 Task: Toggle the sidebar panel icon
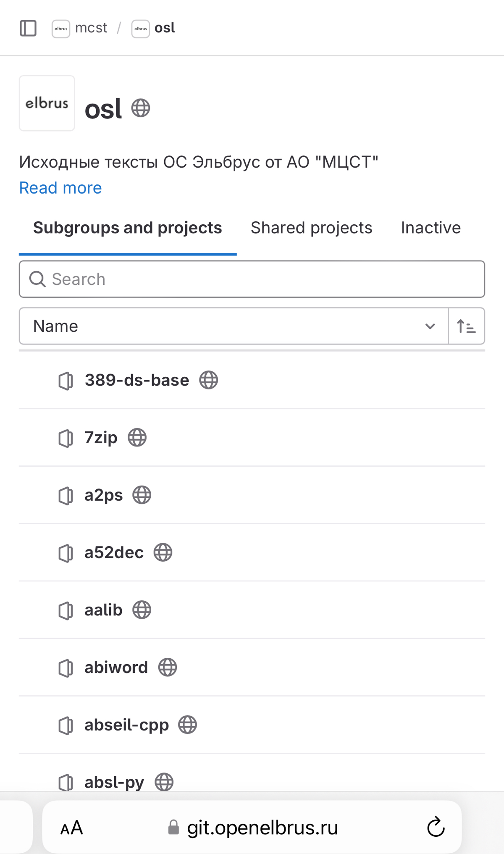(x=28, y=28)
